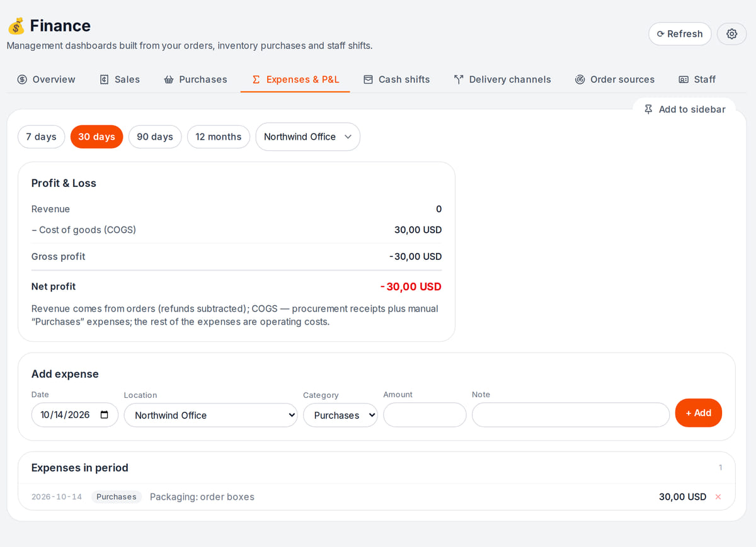The image size is (756, 547).
Task: Select the 30 days period
Action: coord(96,137)
